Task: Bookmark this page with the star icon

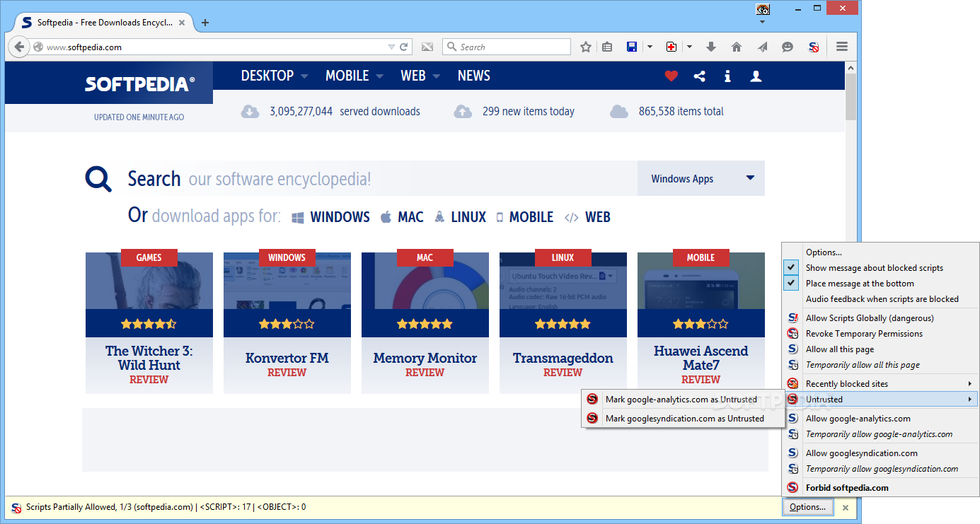Action: point(586,47)
